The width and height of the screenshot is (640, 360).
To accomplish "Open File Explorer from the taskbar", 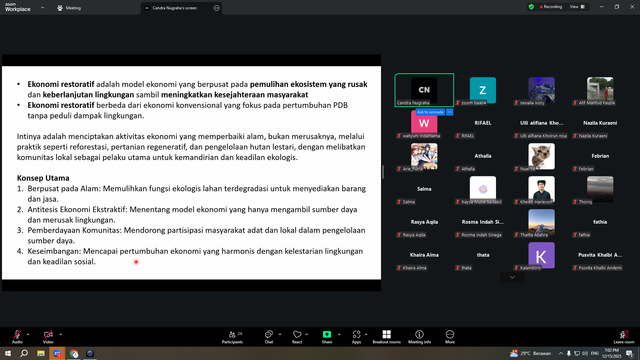I will point(41,353).
